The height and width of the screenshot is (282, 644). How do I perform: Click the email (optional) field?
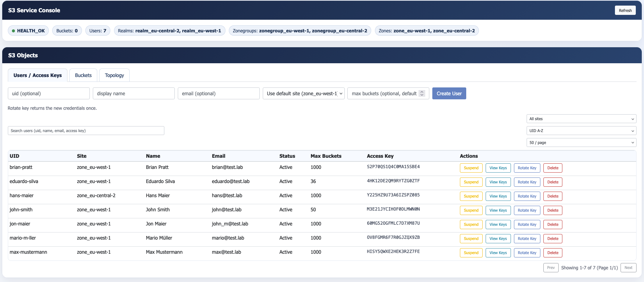[219, 93]
